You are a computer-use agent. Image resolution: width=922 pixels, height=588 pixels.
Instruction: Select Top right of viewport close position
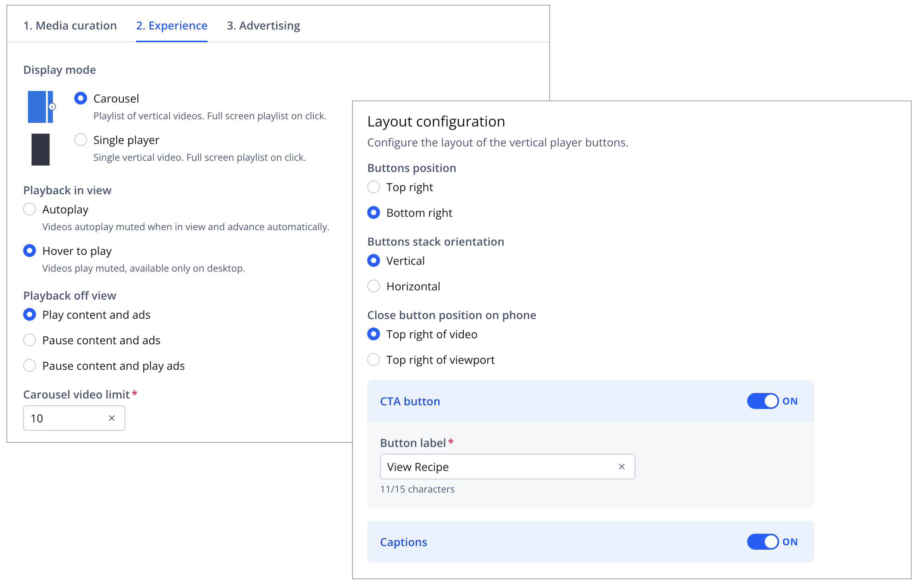[x=374, y=359]
